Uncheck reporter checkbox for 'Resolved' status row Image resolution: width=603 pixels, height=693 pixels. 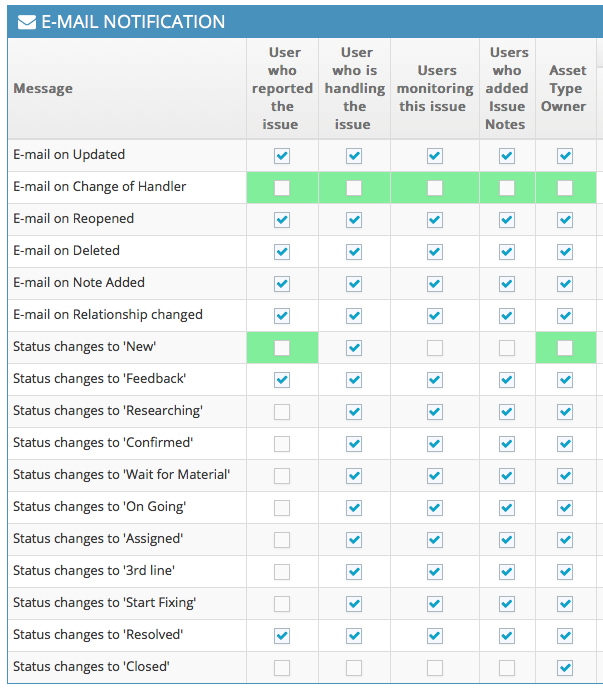coord(282,636)
